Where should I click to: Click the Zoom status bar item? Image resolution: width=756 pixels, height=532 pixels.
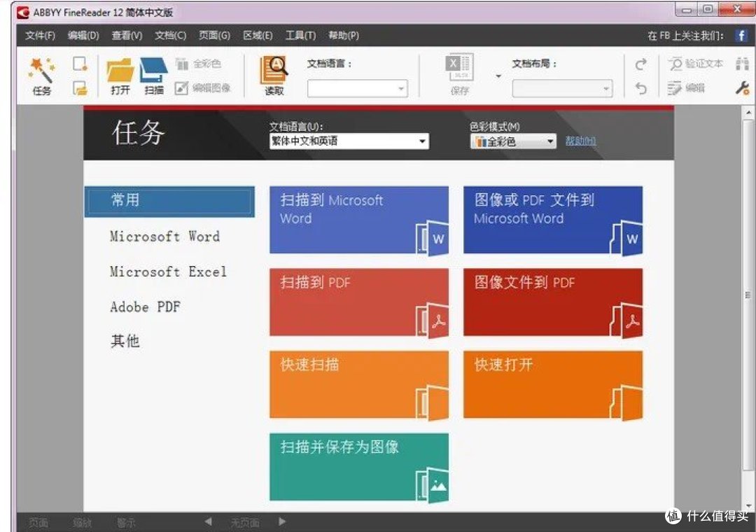tap(82, 522)
